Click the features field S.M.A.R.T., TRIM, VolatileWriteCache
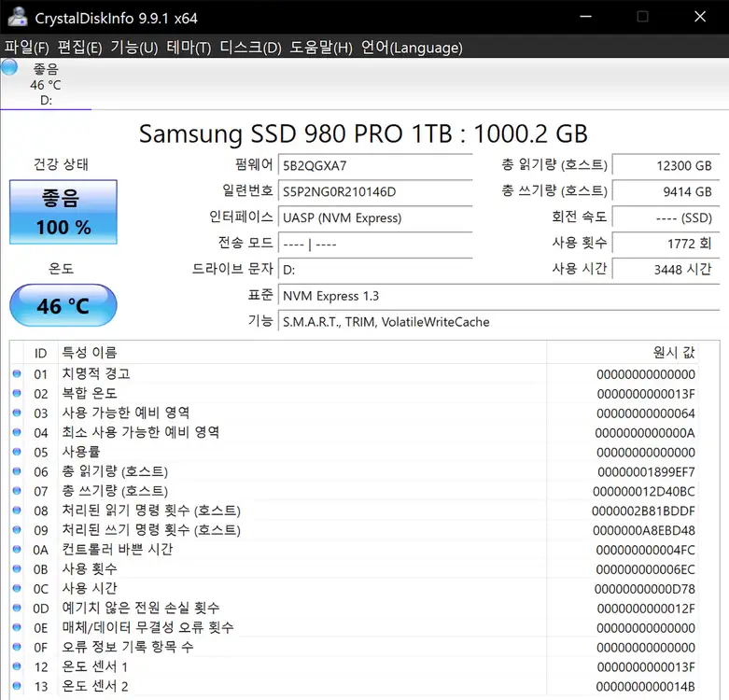The image size is (729, 700). [x=498, y=322]
